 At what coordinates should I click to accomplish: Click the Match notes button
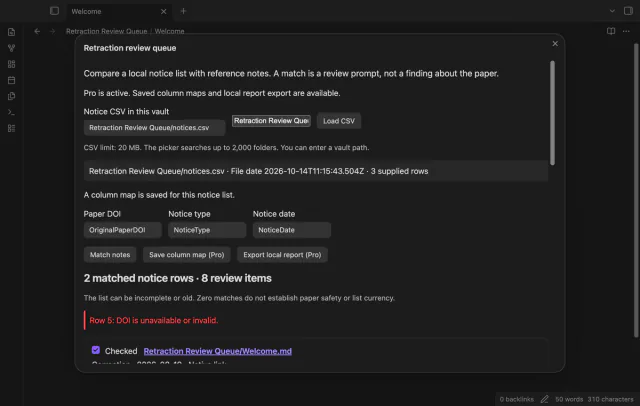pyautogui.click(x=110, y=255)
